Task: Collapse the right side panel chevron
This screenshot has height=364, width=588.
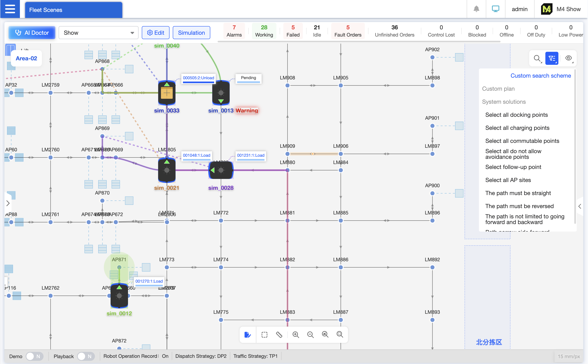Action: tap(580, 206)
